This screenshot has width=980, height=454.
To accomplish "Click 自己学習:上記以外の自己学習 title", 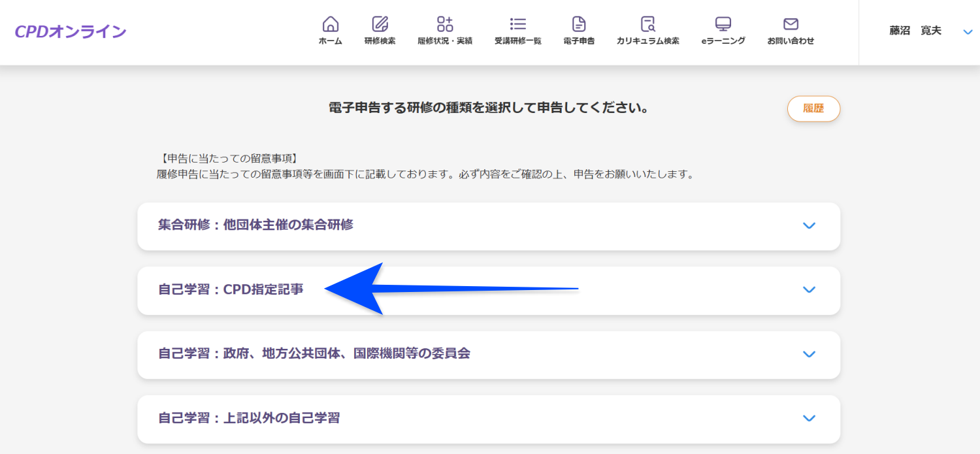I will (x=249, y=418).
